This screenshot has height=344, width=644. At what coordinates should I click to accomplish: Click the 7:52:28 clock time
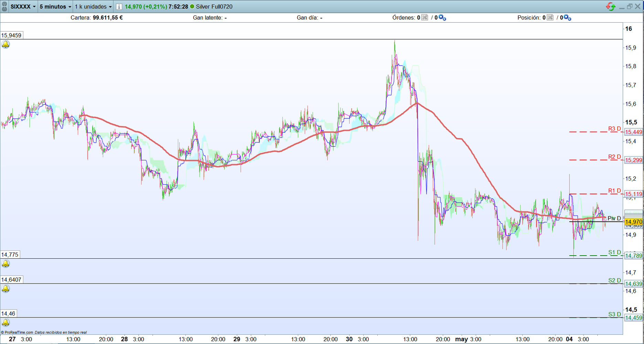[178, 7]
